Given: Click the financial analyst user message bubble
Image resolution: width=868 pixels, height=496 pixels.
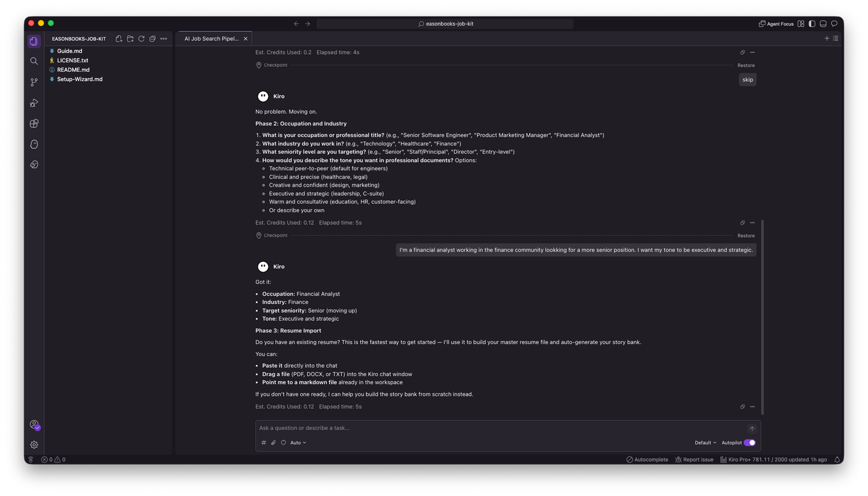Looking at the screenshot, I should coord(576,250).
